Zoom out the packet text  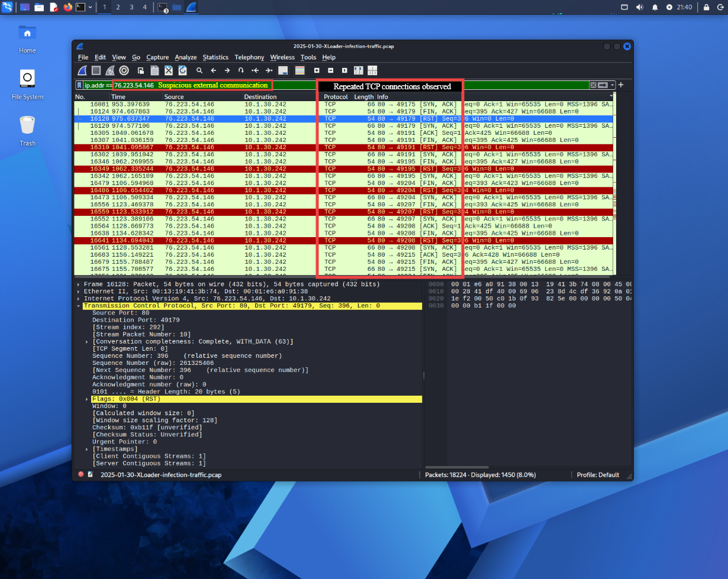[x=330, y=70]
